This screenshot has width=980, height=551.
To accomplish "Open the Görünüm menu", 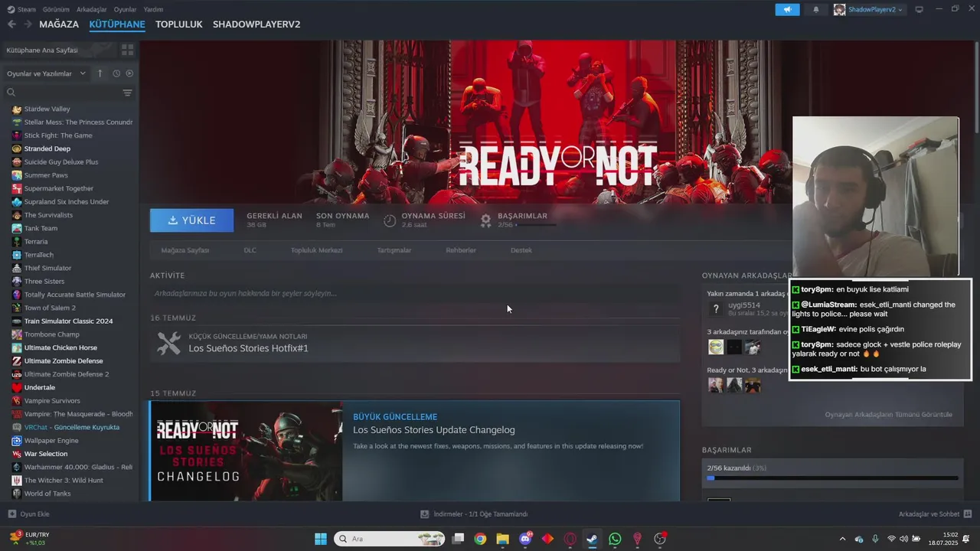I will pyautogui.click(x=56, y=9).
